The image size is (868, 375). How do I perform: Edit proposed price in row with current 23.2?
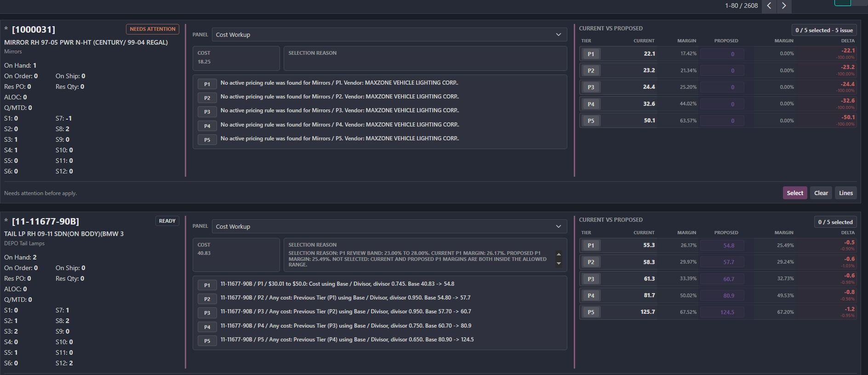[722, 70]
